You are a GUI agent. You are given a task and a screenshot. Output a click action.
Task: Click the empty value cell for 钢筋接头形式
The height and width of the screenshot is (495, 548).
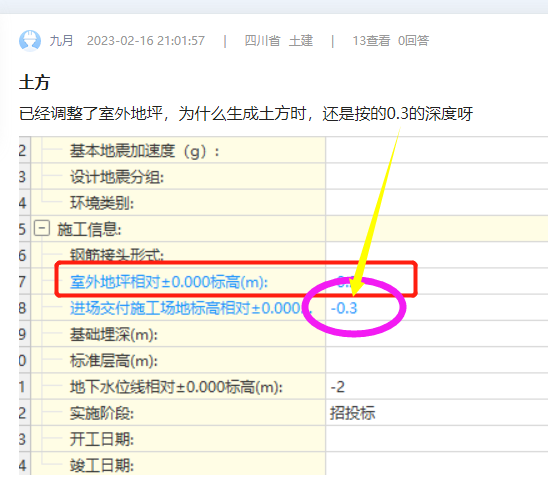437,255
